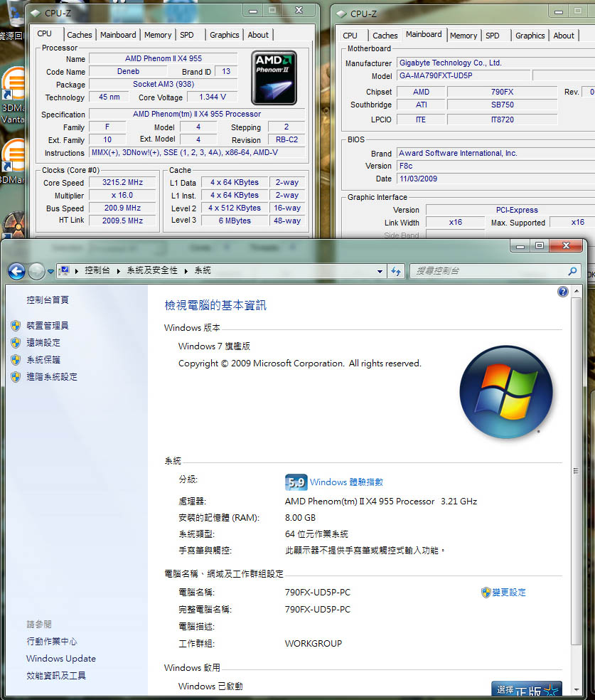Click the motherboard model GA-MA790FXT-UD5P
Image resolution: width=595 pixels, height=700 pixels.
463,75
